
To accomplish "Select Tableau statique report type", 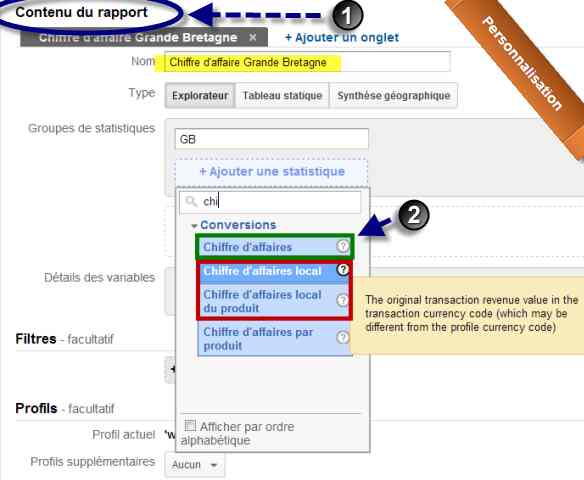I will tap(282, 96).
